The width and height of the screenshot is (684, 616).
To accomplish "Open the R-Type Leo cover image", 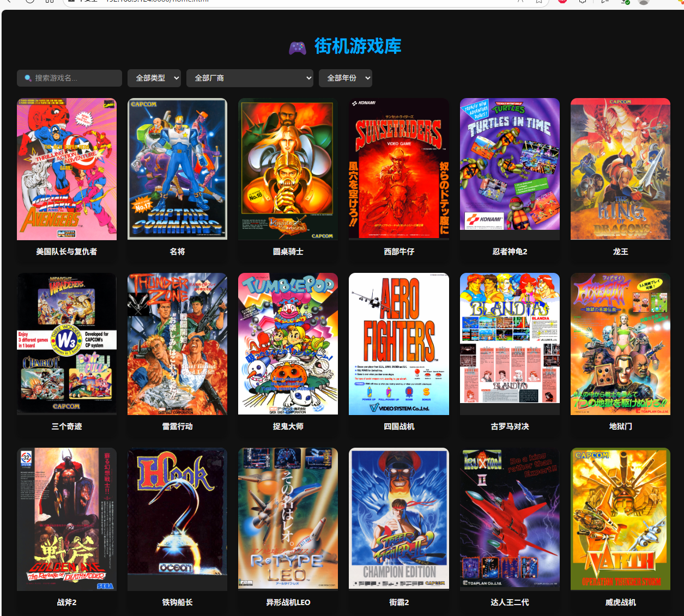I will [x=288, y=519].
